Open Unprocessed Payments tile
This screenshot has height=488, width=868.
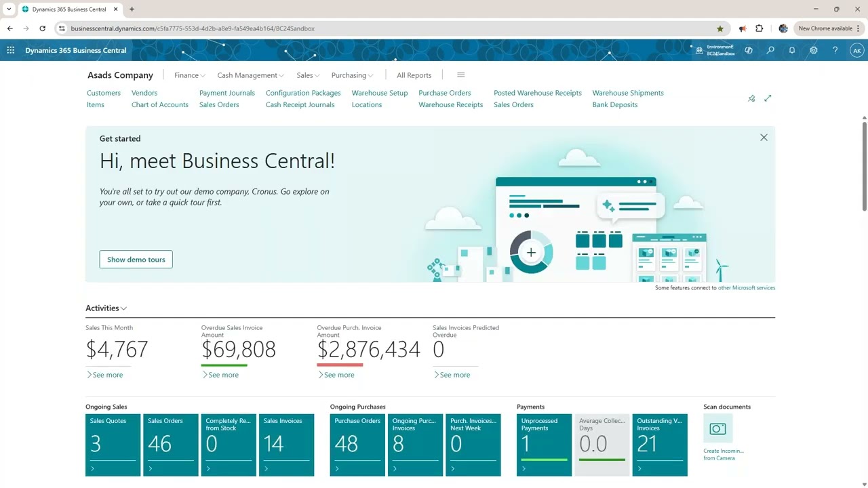pyautogui.click(x=545, y=445)
